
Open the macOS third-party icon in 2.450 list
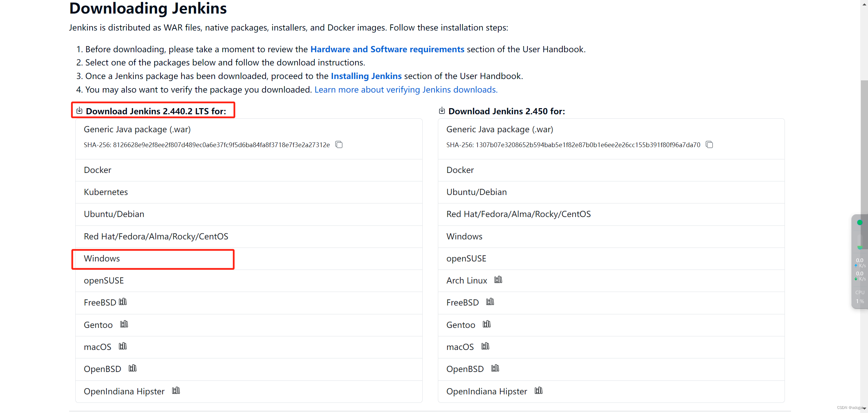(485, 346)
